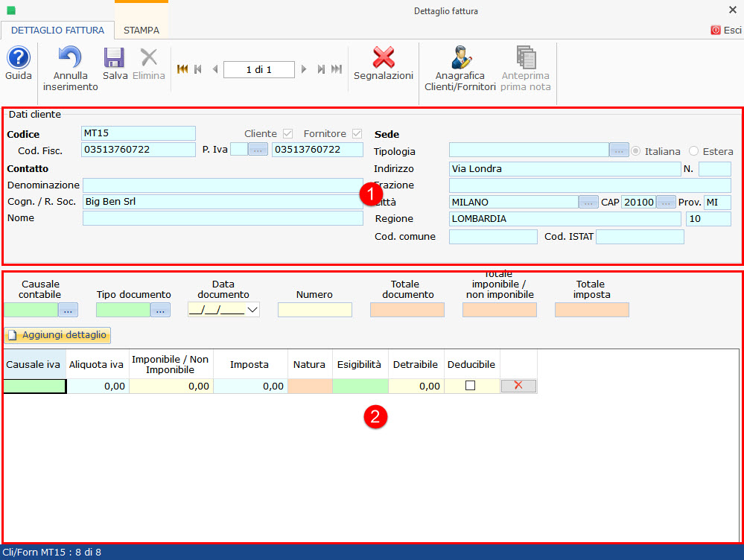Save the invoice with the Salva icon
744x560 pixels.
click(x=115, y=57)
